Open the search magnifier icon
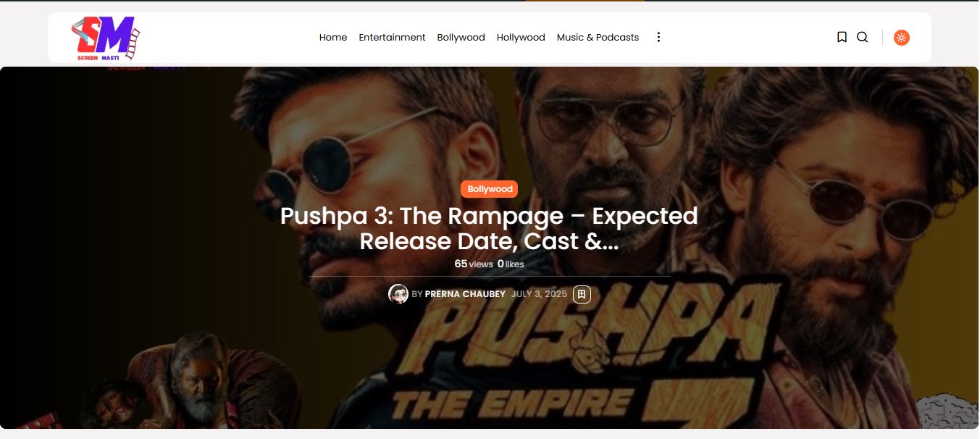 [862, 37]
